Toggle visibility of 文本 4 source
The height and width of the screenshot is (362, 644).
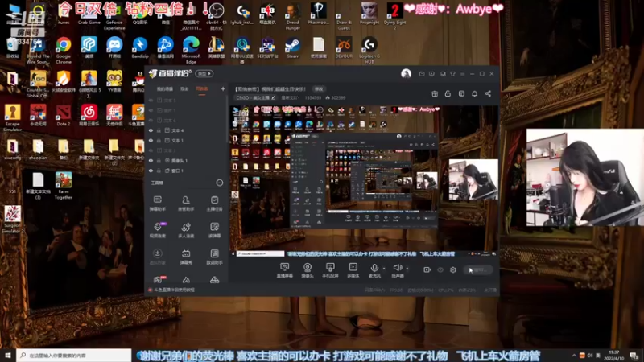151,130
